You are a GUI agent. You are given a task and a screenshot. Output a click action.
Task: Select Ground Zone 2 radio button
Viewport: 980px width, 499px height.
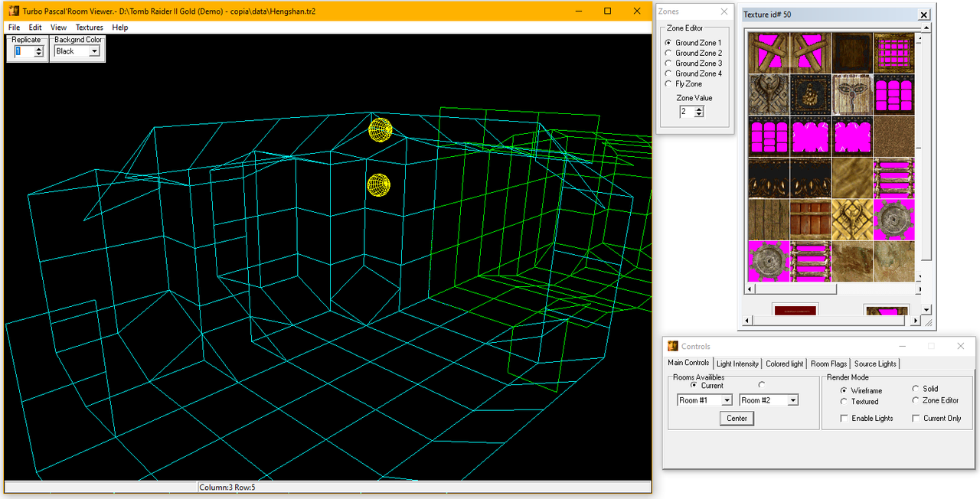tap(668, 53)
